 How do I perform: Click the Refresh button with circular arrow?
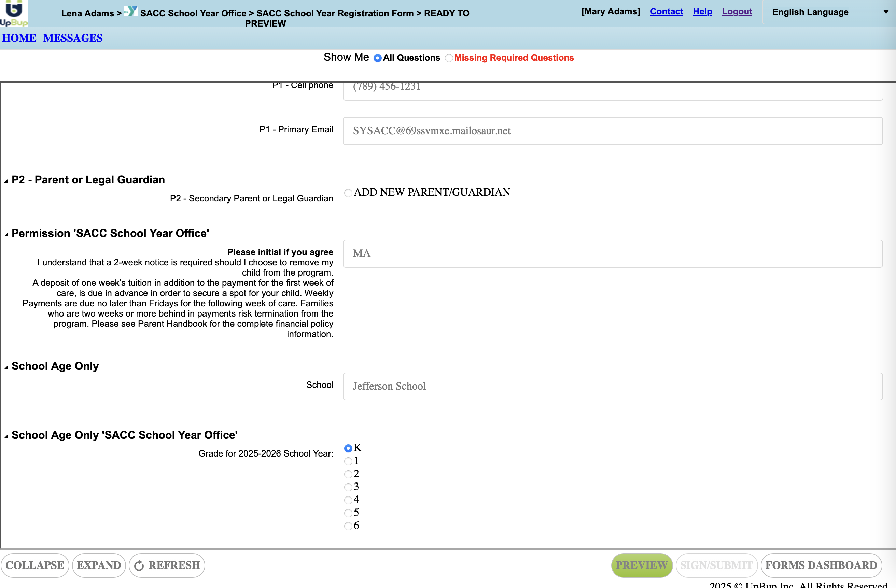tap(167, 565)
